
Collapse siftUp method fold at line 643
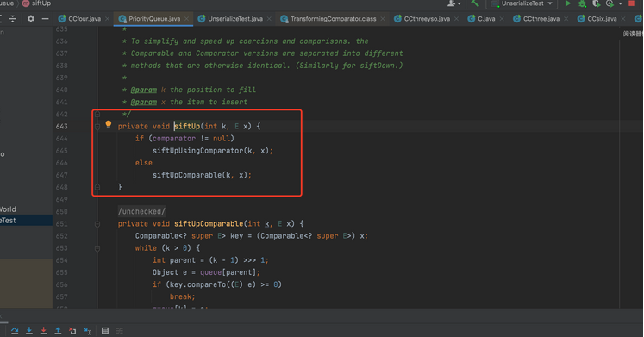[97, 127]
